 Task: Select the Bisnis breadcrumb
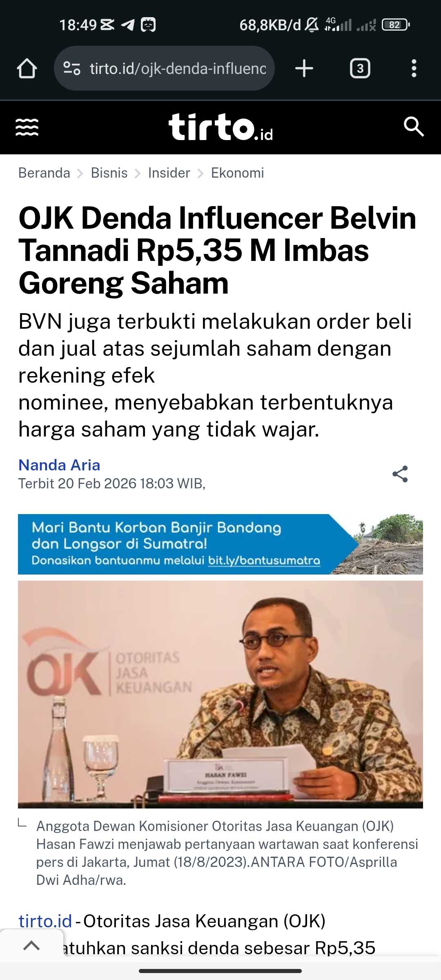point(109,173)
